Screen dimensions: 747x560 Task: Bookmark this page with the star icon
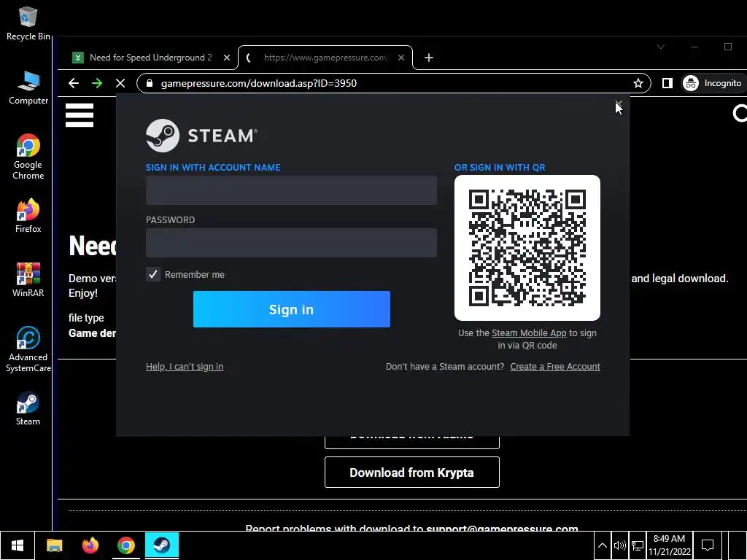[638, 83]
